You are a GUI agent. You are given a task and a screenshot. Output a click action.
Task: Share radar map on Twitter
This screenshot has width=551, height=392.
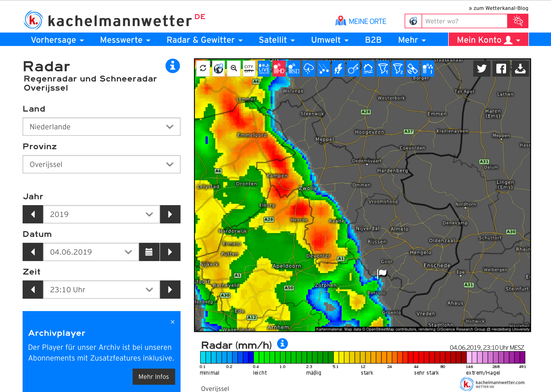click(482, 69)
